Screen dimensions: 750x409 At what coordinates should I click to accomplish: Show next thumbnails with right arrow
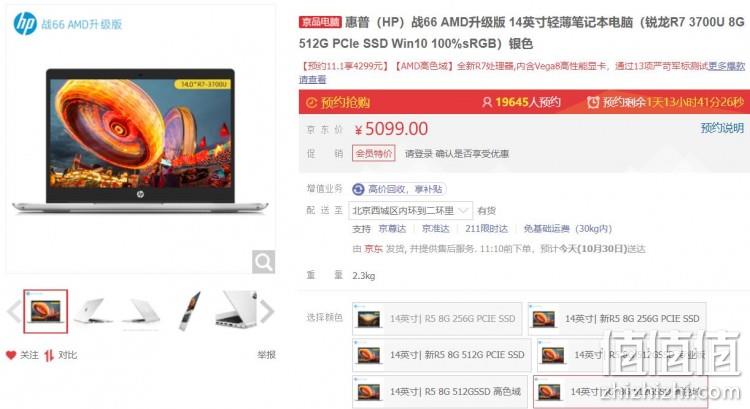click(267, 311)
